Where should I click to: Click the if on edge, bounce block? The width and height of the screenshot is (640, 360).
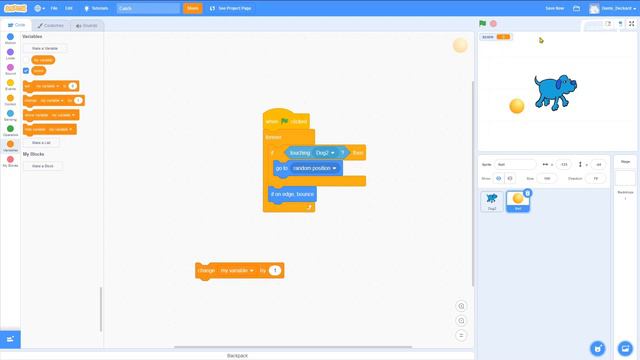coord(292,194)
